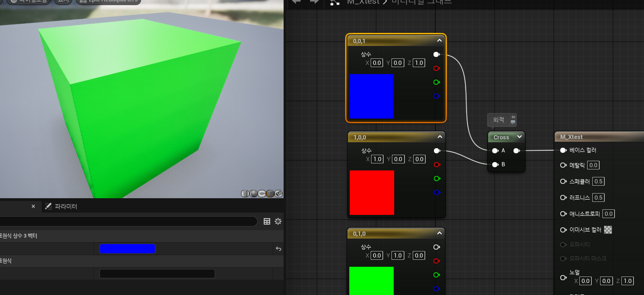Collapse the 1,0,0 node with its chevron

pyautogui.click(x=440, y=137)
